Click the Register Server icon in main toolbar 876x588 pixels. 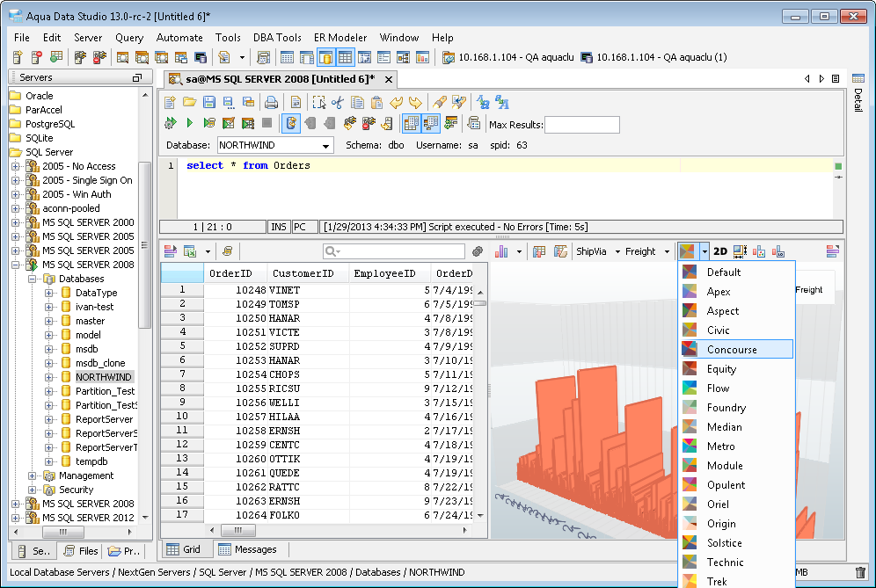click(18, 57)
